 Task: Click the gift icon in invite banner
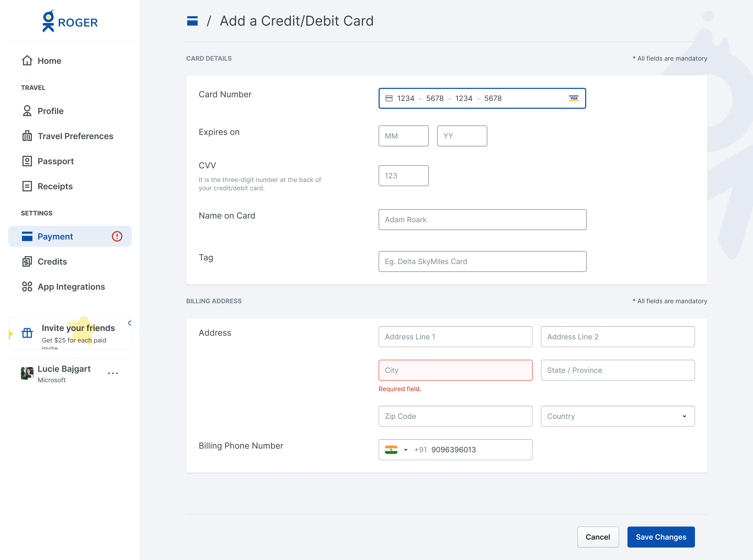point(27,333)
